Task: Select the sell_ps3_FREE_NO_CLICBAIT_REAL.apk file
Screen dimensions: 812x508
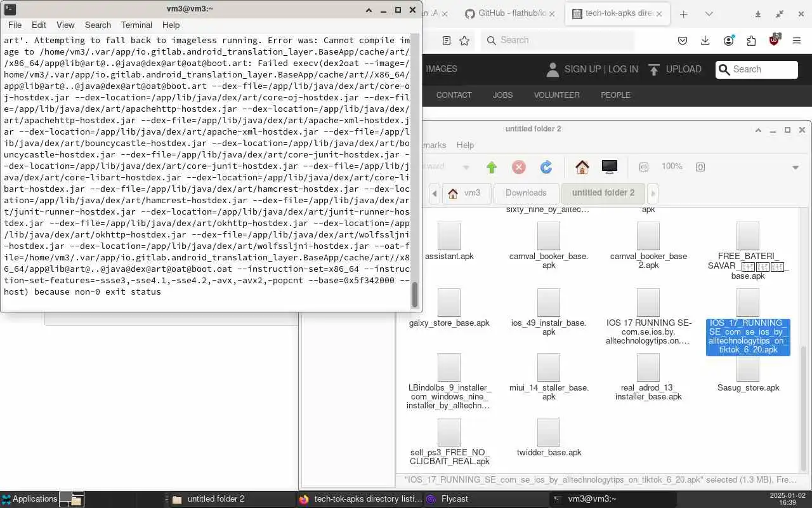Action: 449,441
